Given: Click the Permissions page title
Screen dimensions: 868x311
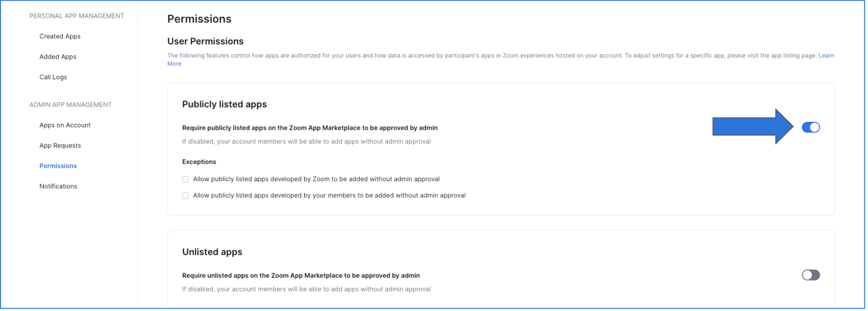Looking at the screenshot, I should point(199,19).
